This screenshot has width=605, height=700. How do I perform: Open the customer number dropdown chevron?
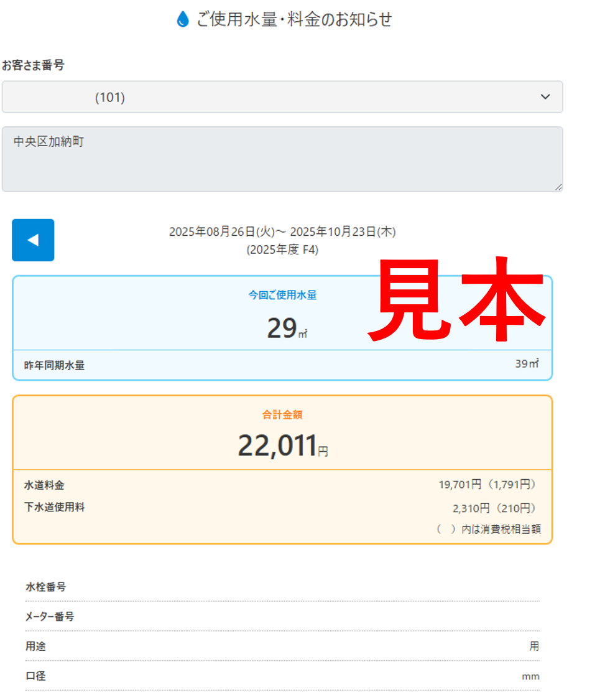click(545, 97)
